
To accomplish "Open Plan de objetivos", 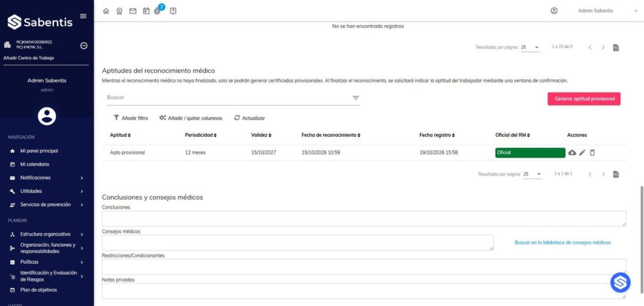I will coord(38,290).
